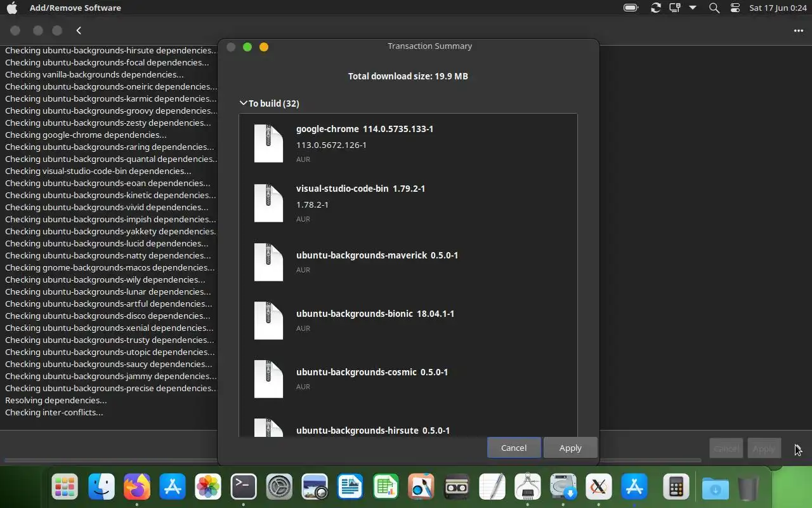
Task: Launch the Calc spreadsheet app from the dock
Action: pos(386,487)
